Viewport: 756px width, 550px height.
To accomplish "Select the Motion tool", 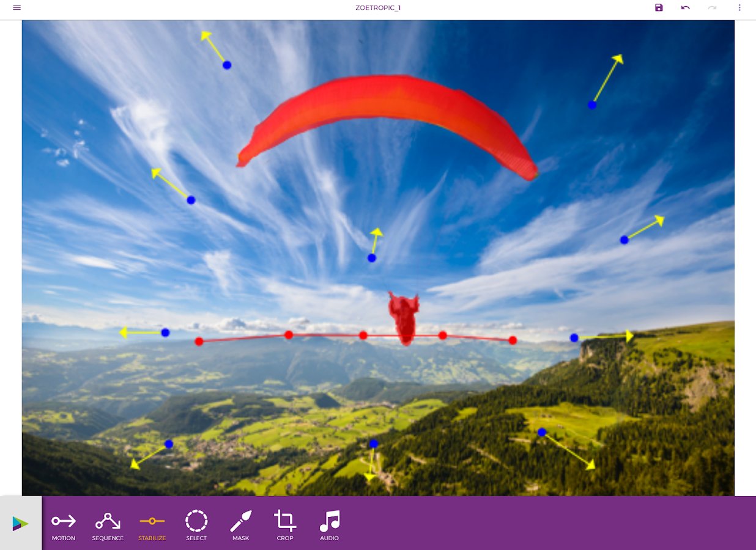I will tap(64, 526).
